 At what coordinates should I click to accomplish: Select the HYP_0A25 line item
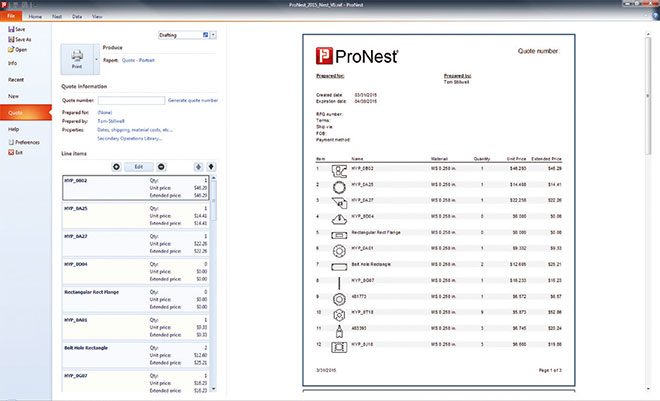click(x=100, y=209)
